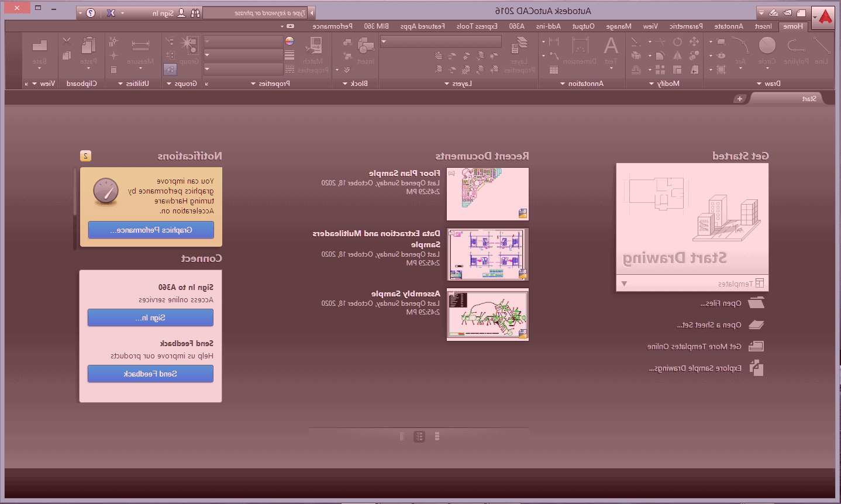Open the object color combo box in Properties

tap(243, 42)
